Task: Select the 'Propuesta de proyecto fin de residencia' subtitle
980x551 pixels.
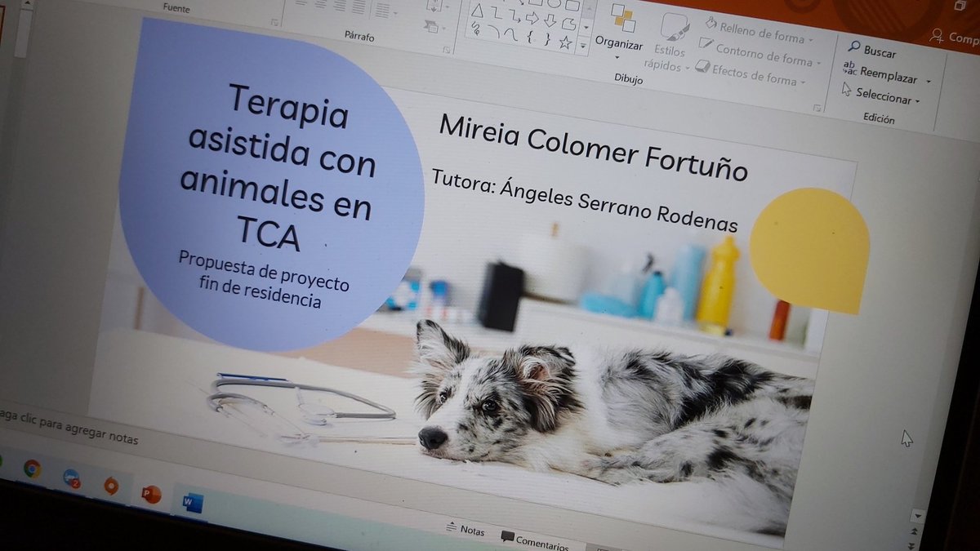Action: click(x=263, y=280)
